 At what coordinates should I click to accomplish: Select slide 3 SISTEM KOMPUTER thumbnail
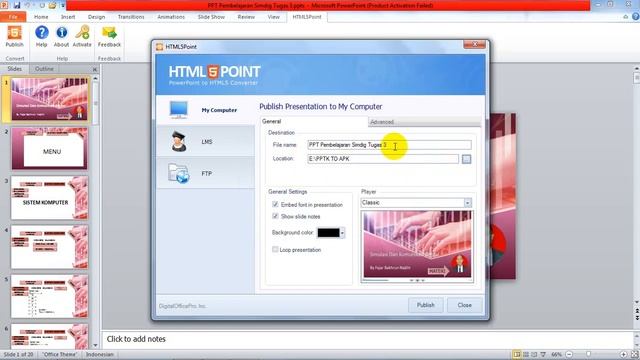pyautogui.click(x=49, y=198)
